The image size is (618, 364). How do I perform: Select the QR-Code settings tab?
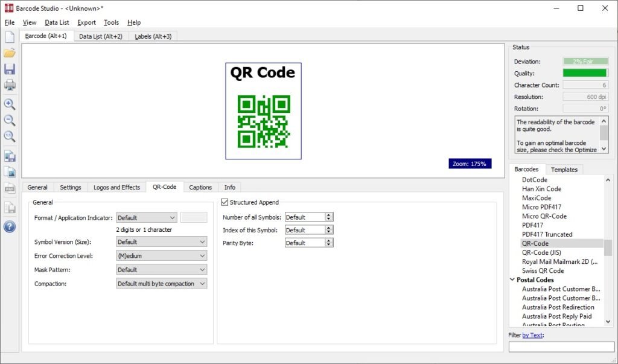click(x=164, y=187)
